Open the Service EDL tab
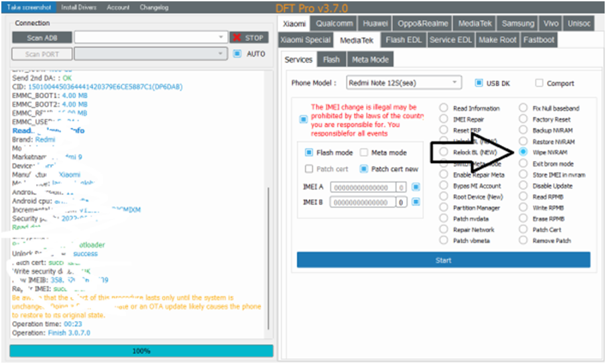This screenshot has height=364, width=606. tap(450, 40)
